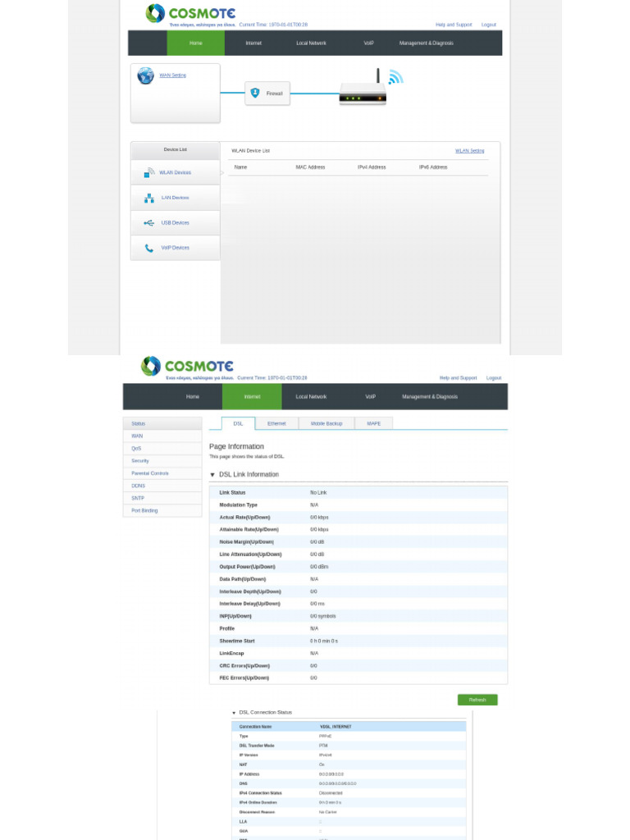Click the globe icon beside WAN Setting
630x840 pixels.
(x=145, y=75)
